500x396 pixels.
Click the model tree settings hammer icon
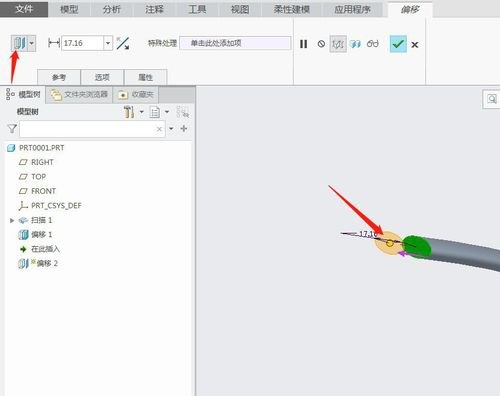click(x=129, y=112)
